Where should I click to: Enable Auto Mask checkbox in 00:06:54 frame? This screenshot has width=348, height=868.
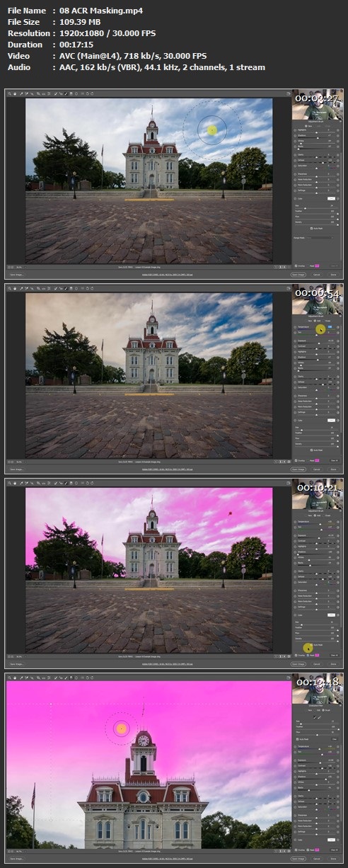click(x=311, y=450)
